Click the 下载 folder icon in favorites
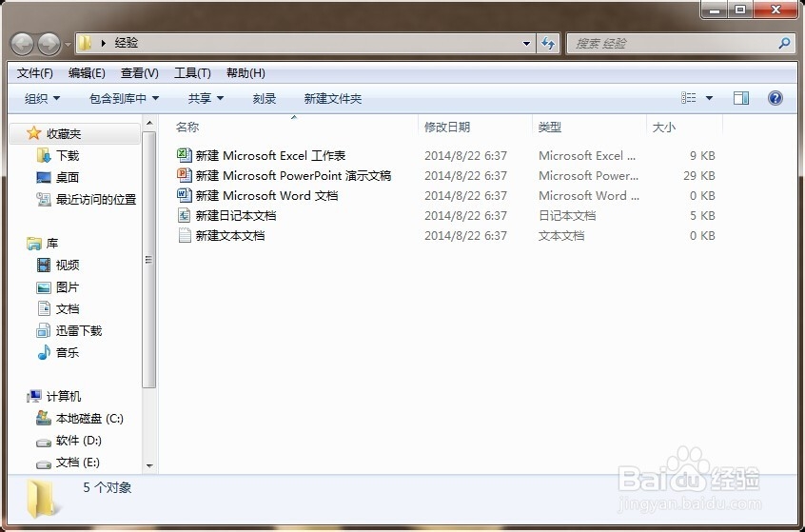This screenshot has width=805, height=532. pos(44,155)
